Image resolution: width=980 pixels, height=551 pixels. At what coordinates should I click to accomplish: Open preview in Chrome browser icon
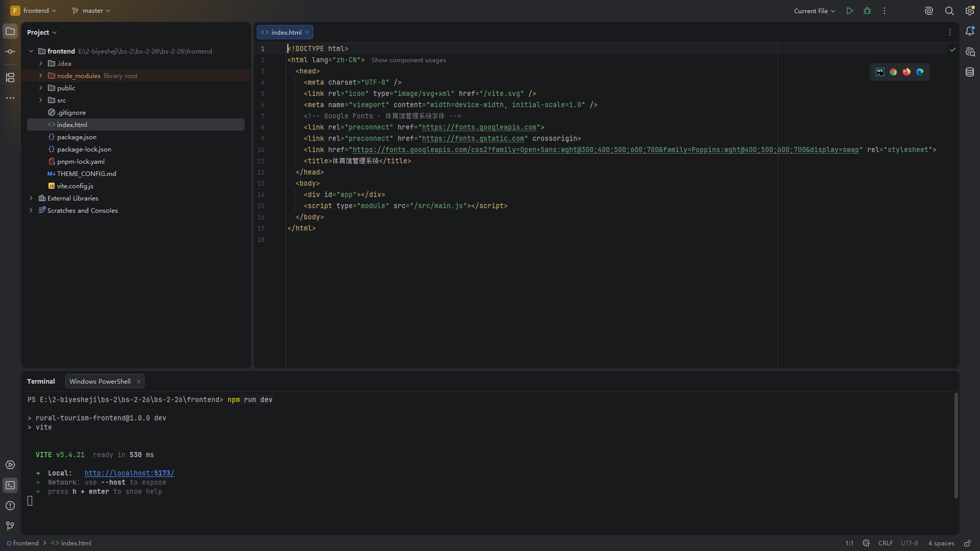click(x=893, y=72)
